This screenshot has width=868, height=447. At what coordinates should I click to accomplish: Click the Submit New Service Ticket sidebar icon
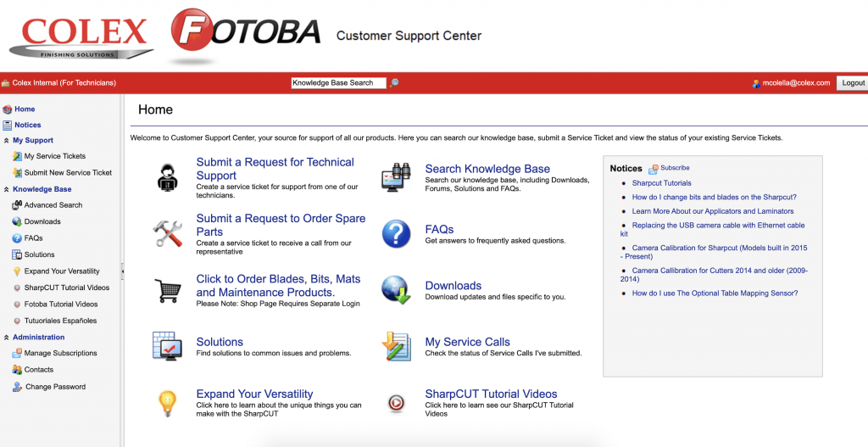[x=17, y=173]
